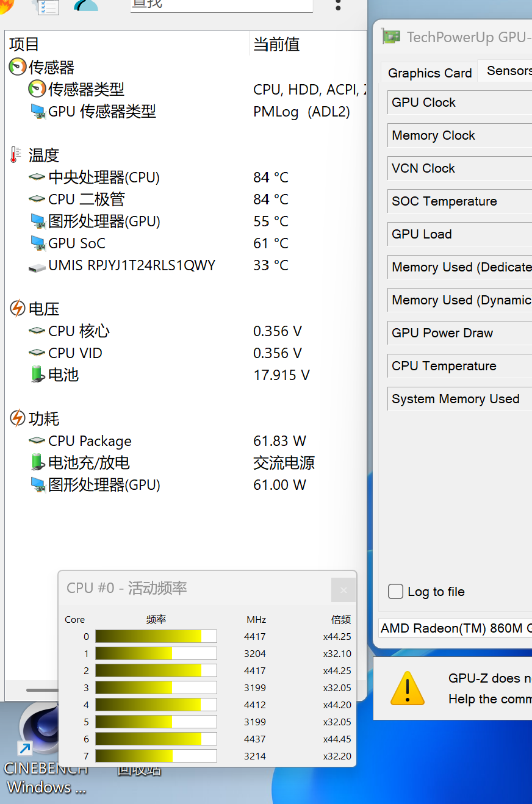Click the chip icon for 中央处理器(CPU)
532x804 pixels.
(37, 178)
